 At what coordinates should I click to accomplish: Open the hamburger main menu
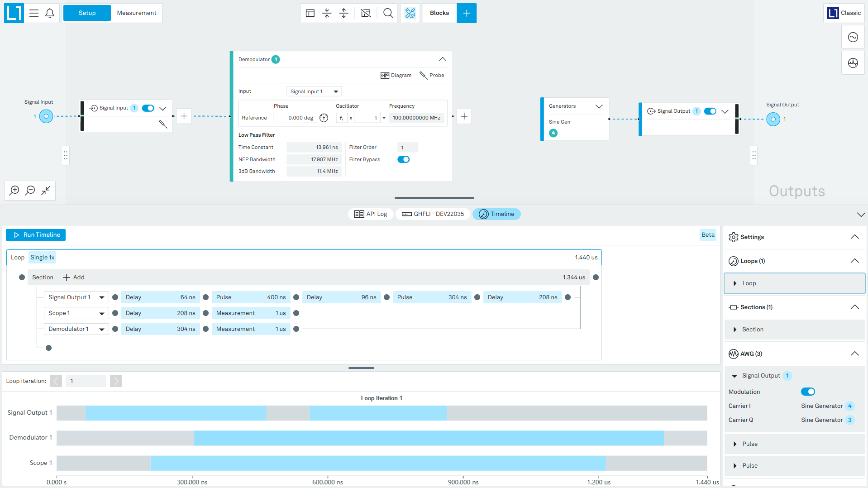point(34,13)
